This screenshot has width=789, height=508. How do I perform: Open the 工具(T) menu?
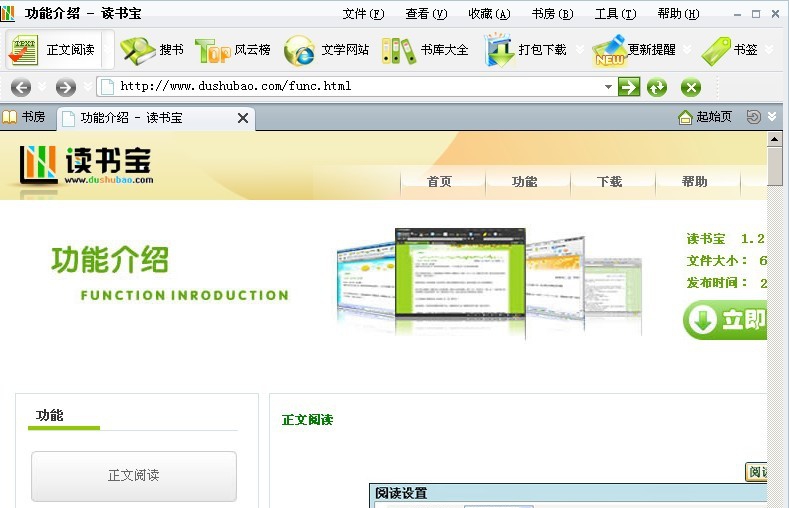point(615,14)
